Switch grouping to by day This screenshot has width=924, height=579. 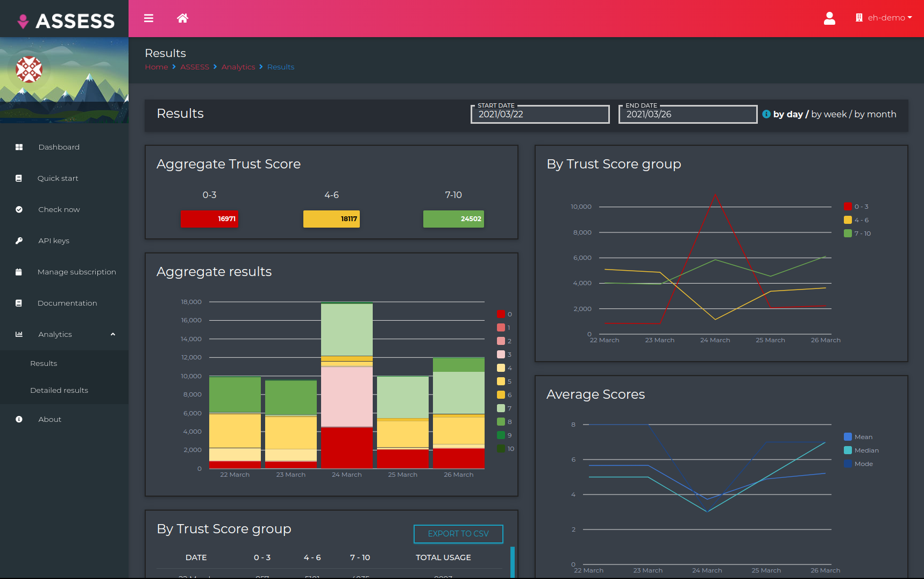[788, 114]
